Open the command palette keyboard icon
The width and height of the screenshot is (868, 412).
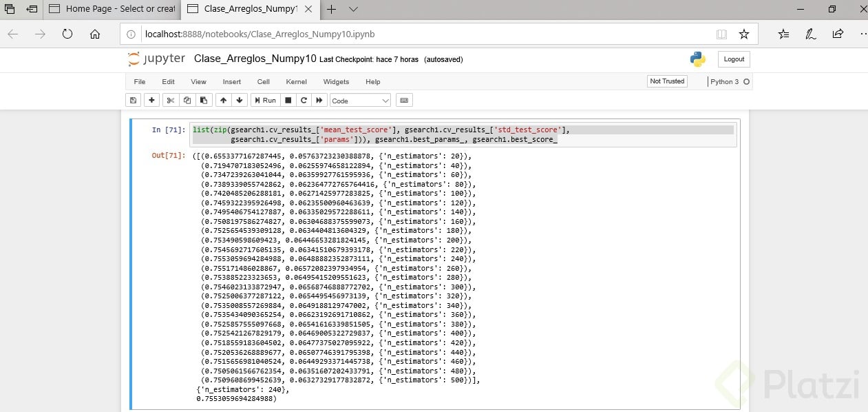coord(404,101)
